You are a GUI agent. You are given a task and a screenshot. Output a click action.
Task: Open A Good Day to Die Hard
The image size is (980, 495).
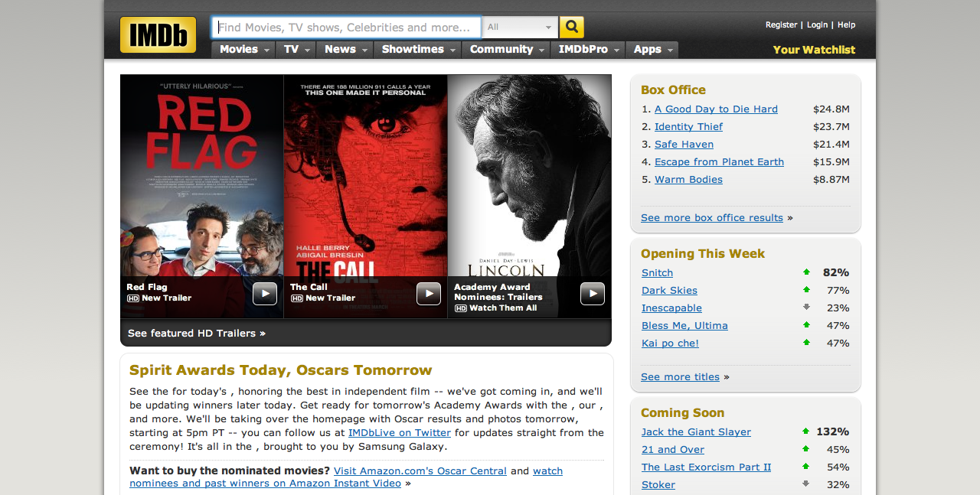pos(716,109)
